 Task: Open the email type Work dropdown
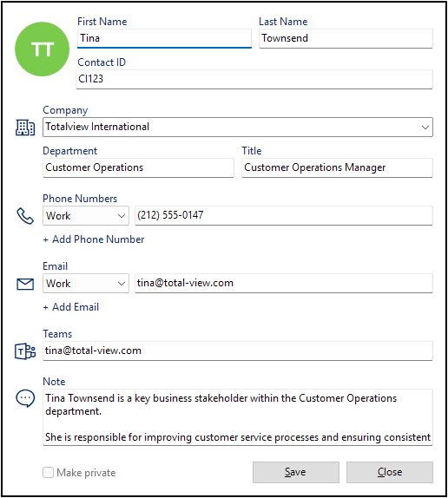(x=86, y=284)
